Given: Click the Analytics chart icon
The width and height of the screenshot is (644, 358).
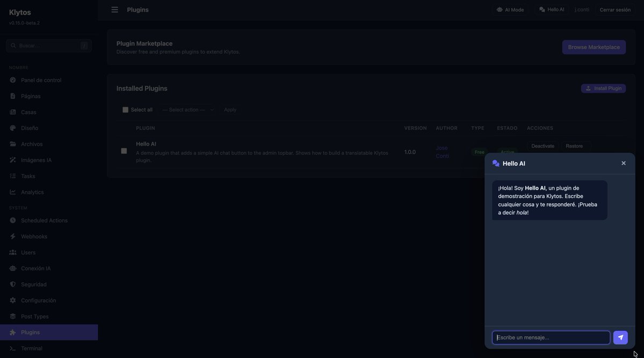Looking at the screenshot, I should [13, 192].
